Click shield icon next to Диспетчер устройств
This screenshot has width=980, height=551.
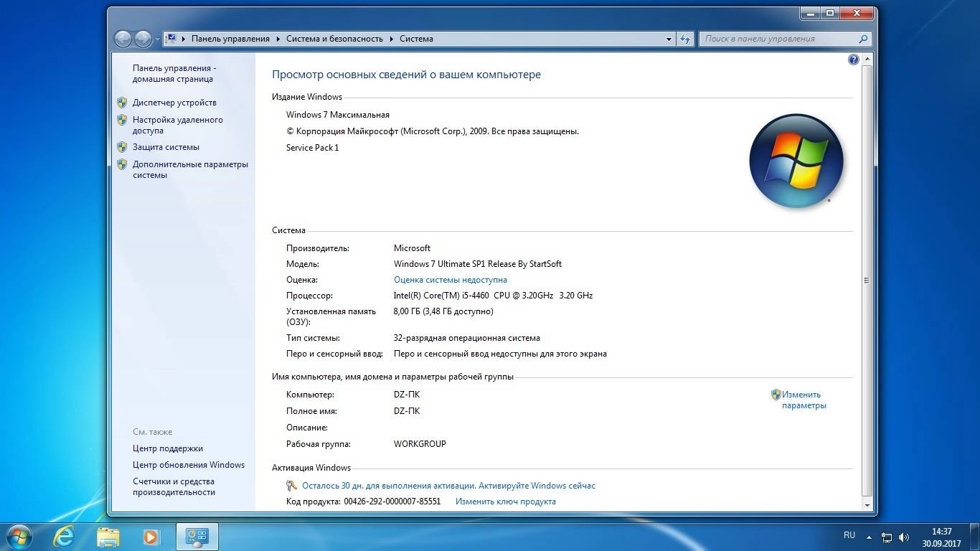[122, 103]
